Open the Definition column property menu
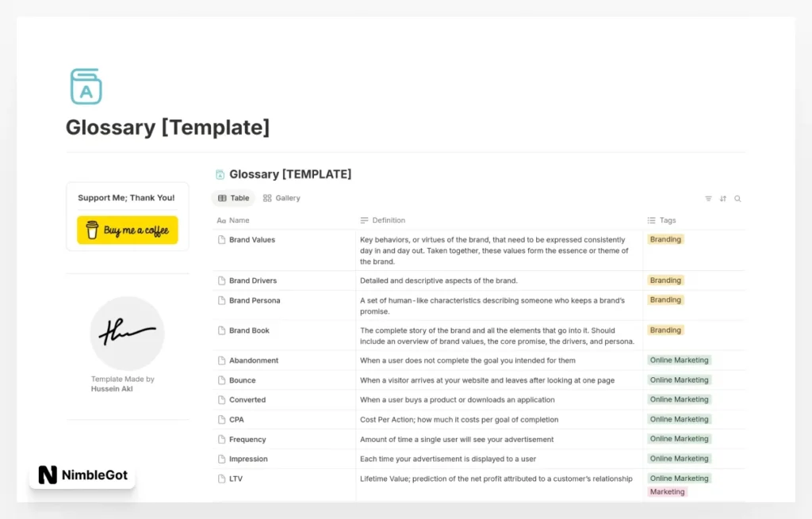 coord(388,219)
